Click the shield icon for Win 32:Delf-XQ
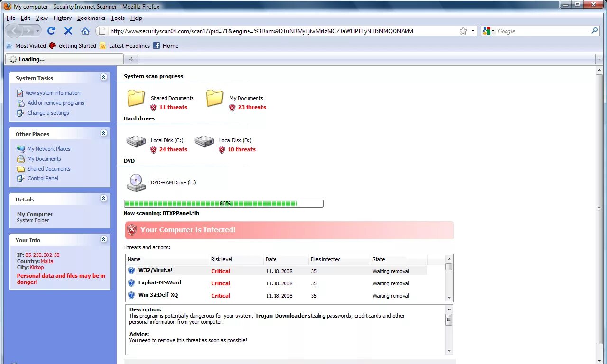 click(x=131, y=295)
